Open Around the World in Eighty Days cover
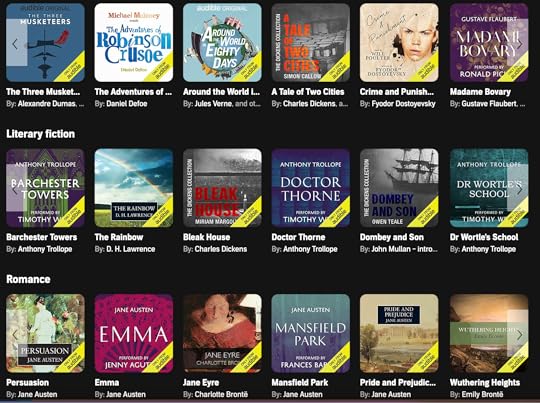540x403 pixels. (222, 43)
